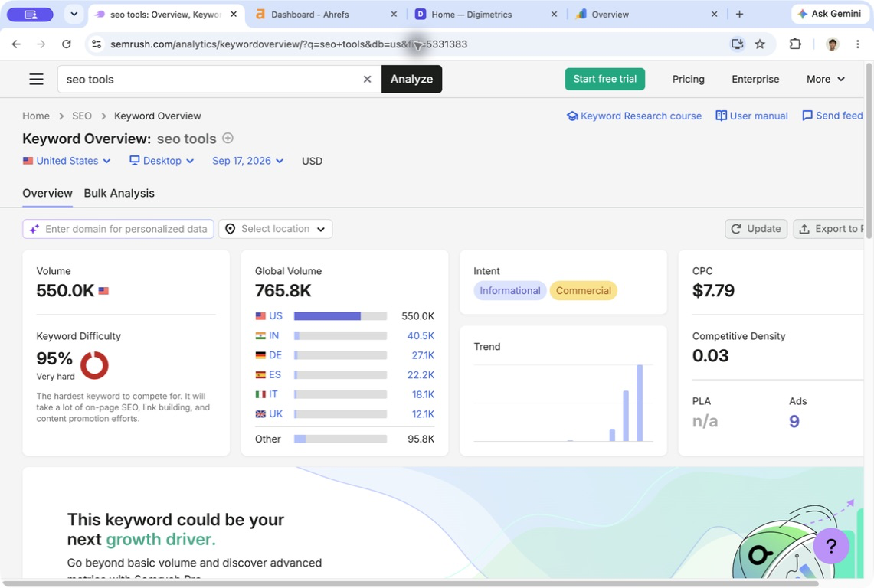The height and width of the screenshot is (588, 874).
Task: Click the Export button
Action: coord(829,229)
